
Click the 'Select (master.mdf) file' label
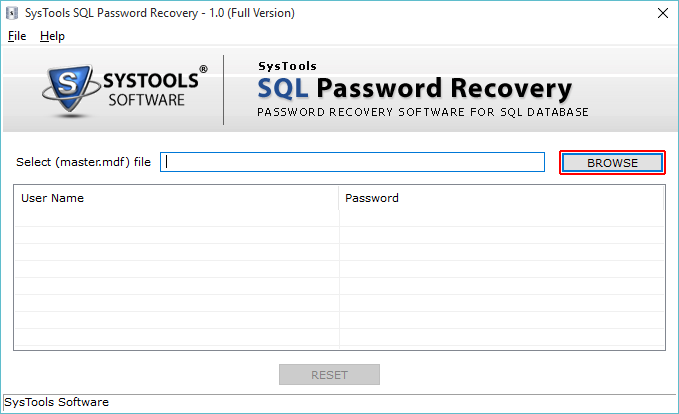pyautogui.click(x=84, y=162)
